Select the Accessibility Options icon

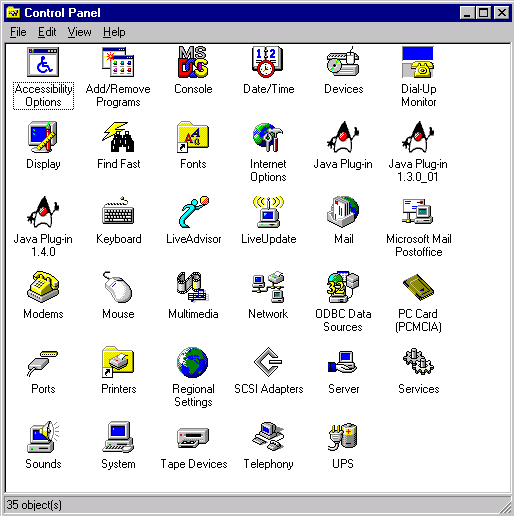[43, 62]
